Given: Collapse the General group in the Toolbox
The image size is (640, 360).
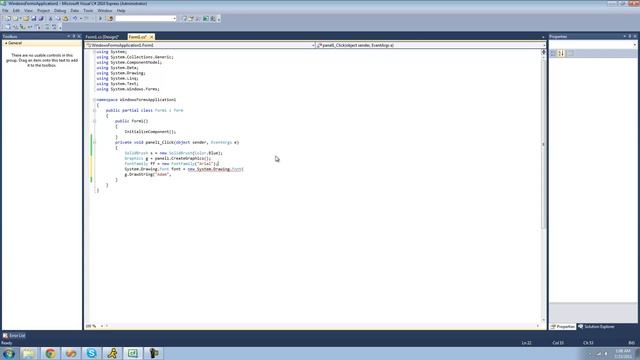Looking at the screenshot, I should [6, 43].
